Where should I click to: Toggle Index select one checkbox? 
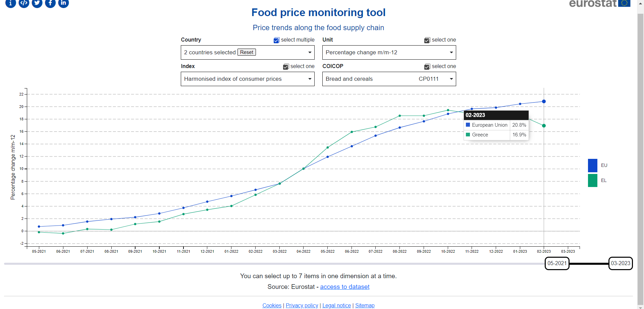click(x=286, y=67)
